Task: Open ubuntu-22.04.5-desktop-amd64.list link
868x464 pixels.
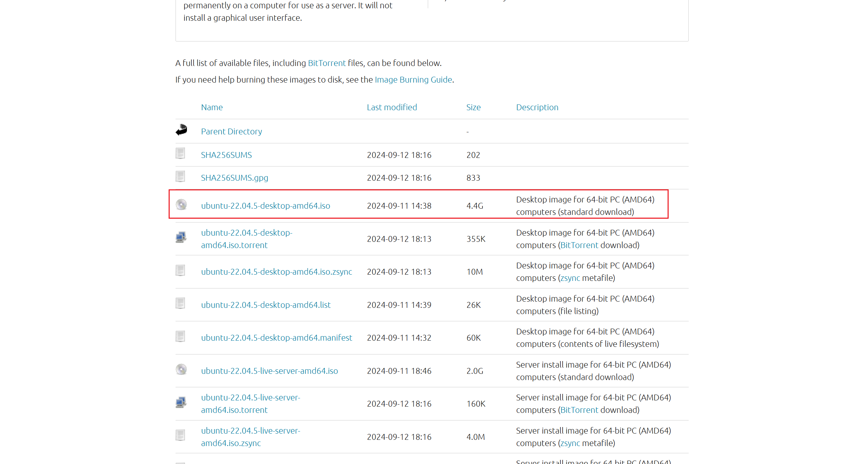Action: point(266,305)
